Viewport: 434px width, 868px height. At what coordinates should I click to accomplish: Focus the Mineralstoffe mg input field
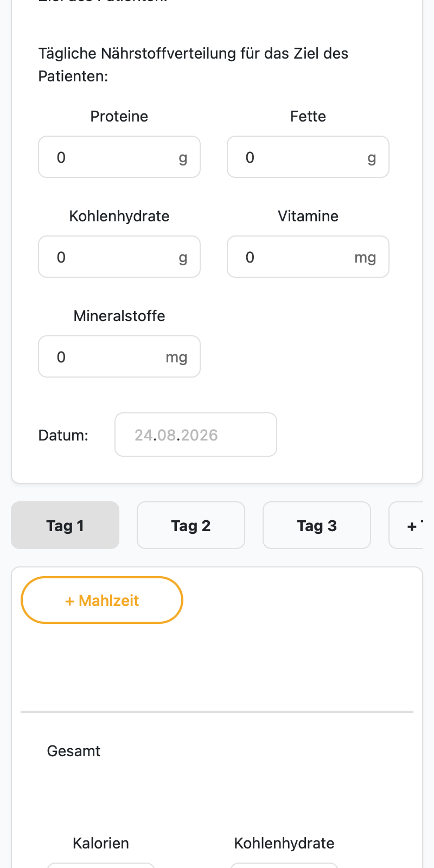click(x=119, y=356)
